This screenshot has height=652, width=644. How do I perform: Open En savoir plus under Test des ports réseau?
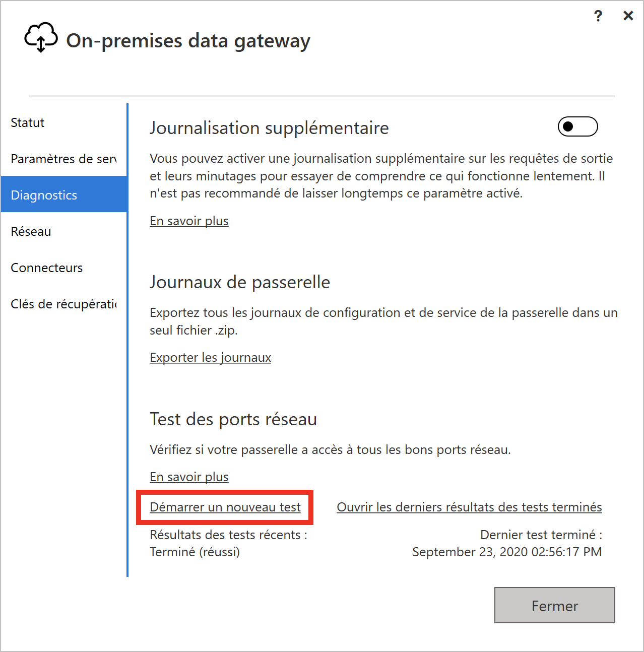coord(189,477)
